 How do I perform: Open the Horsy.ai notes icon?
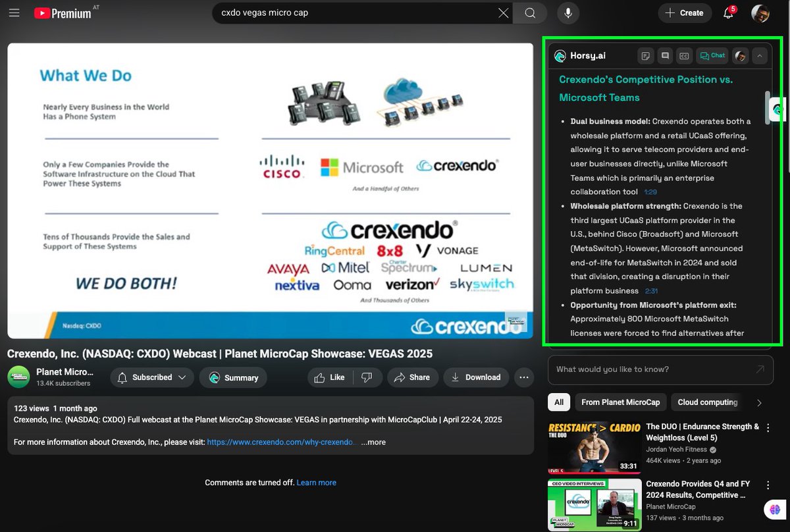coord(646,56)
